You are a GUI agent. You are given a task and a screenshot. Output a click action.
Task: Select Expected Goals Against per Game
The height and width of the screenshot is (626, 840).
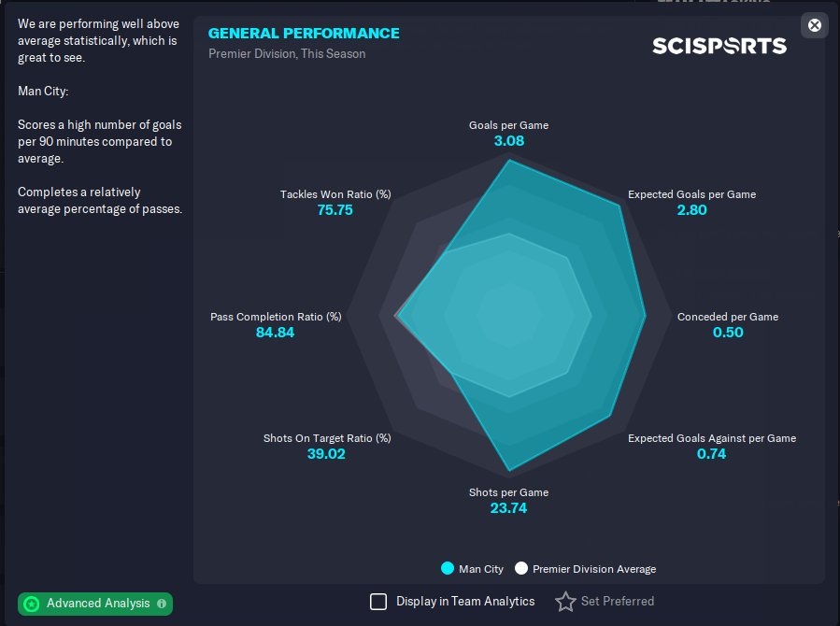click(x=711, y=446)
